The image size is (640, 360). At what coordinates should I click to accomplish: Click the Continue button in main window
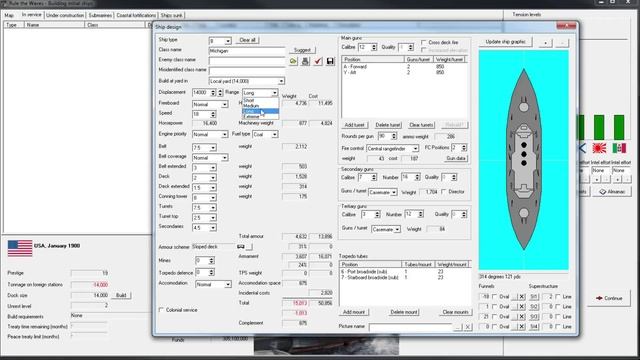click(x=609, y=298)
